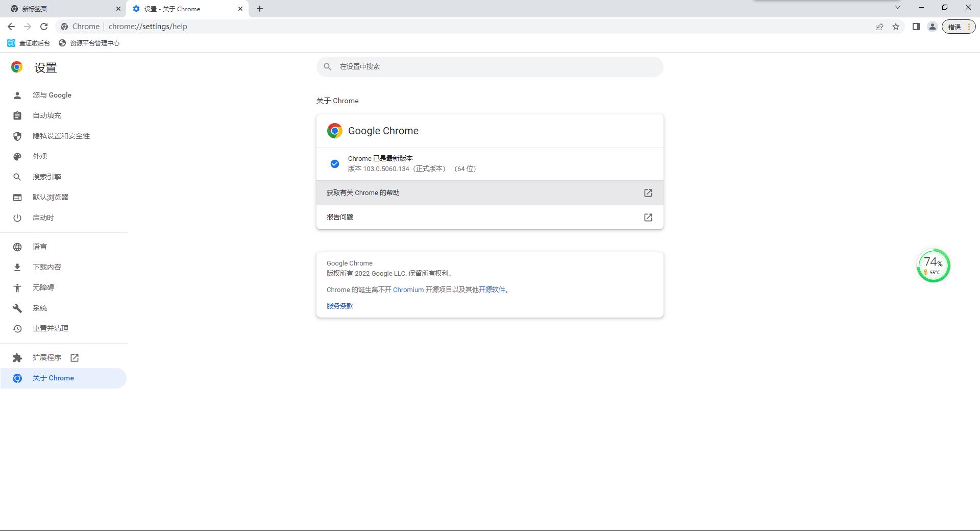
Task: Open the Chromium link
Action: click(x=408, y=289)
